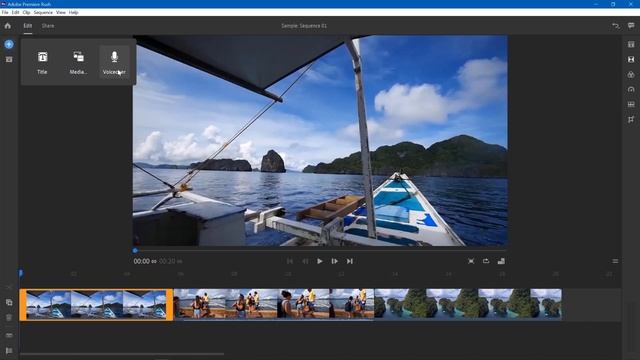Open the View menu
Image resolution: width=640 pixels, height=360 pixels.
tap(61, 13)
